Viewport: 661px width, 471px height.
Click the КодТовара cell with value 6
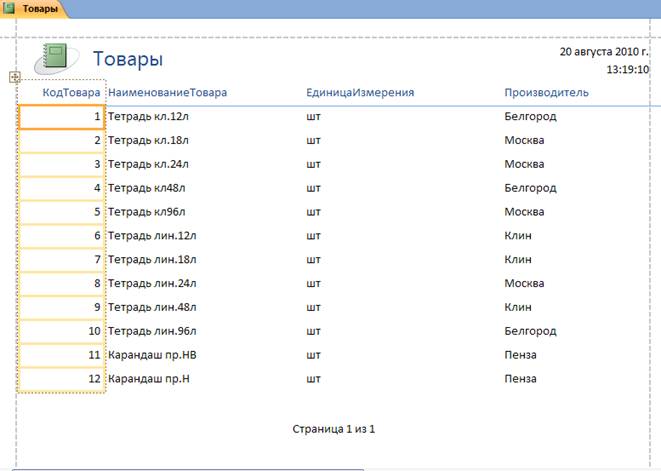62,236
